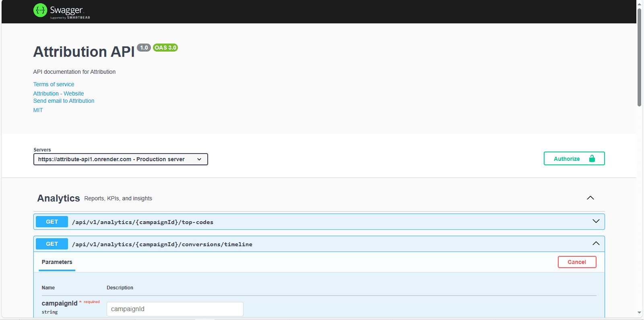Screen dimensions: 644x320
Task: Expand the top-codes endpoint chevron
Action: 596,221
